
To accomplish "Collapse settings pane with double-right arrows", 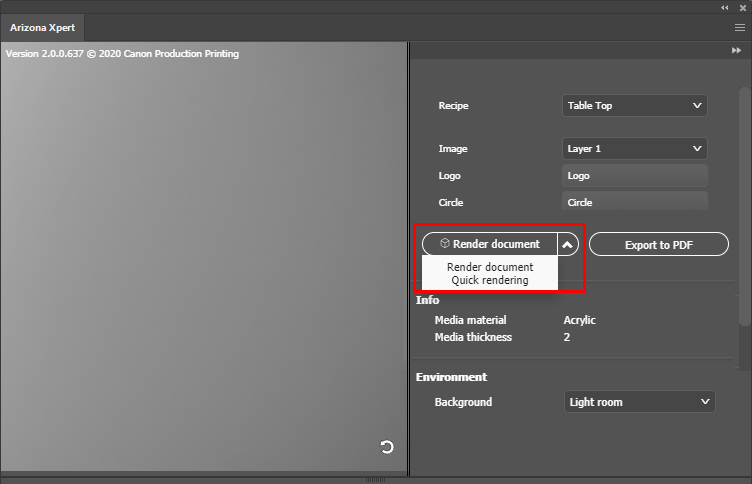I will 736,50.
